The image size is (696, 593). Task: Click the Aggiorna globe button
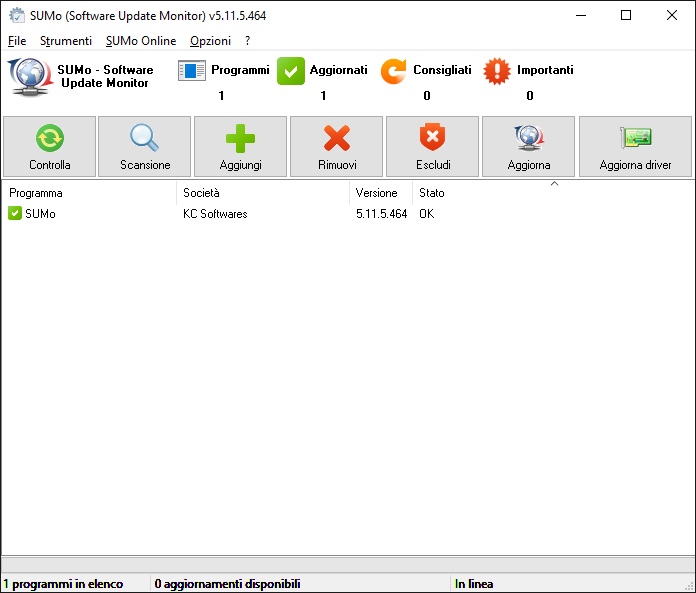coord(529,146)
